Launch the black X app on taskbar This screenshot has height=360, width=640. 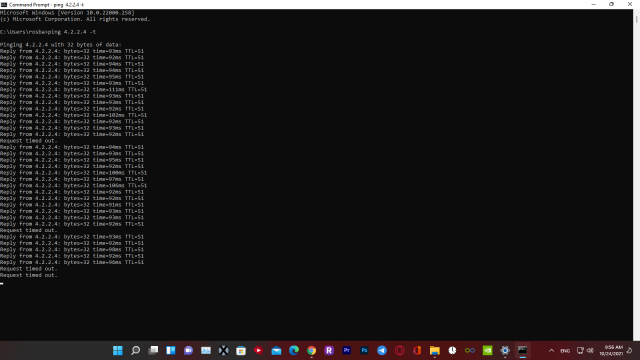pos(223,350)
